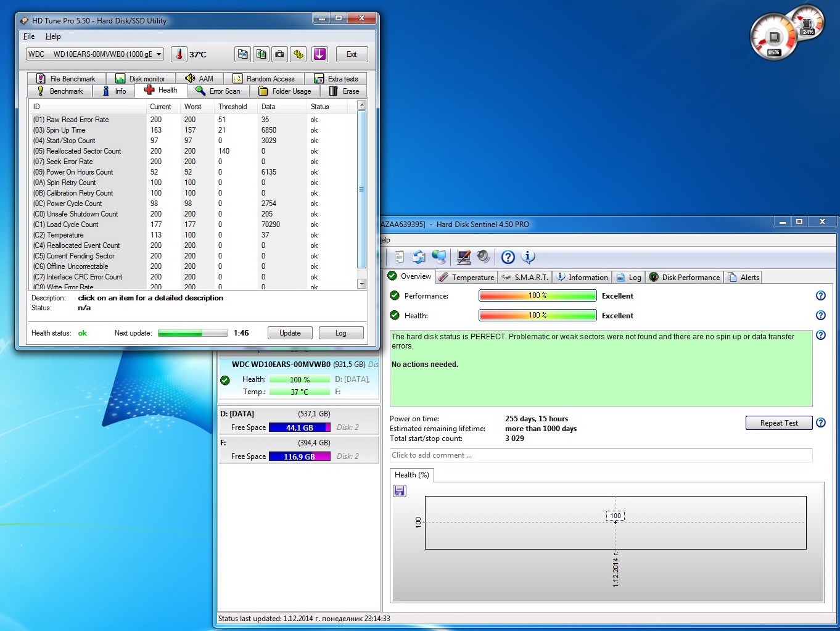
Task: Click the Next update progress bar in HD Tune
Action: tap(193, 333)
